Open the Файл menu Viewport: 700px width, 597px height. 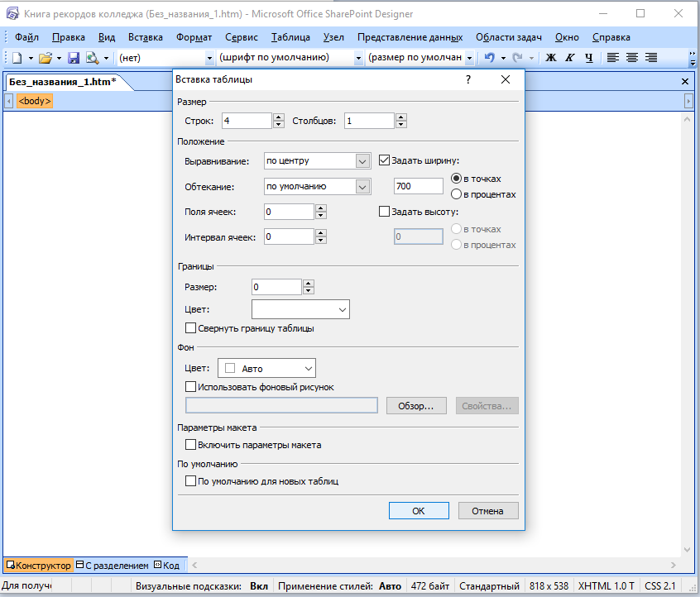pyautogui.click(x=26, y=37)
